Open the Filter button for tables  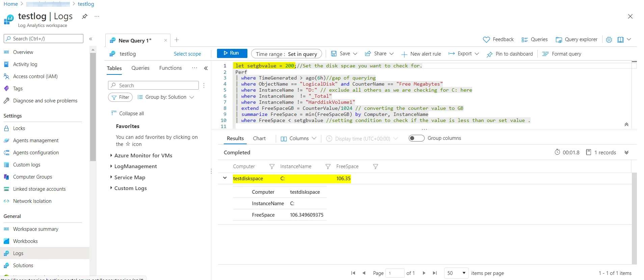[120, 97]
